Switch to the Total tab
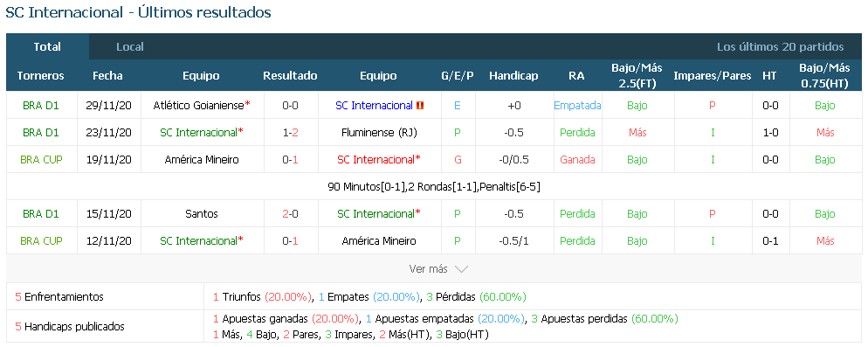 [48, 46]
